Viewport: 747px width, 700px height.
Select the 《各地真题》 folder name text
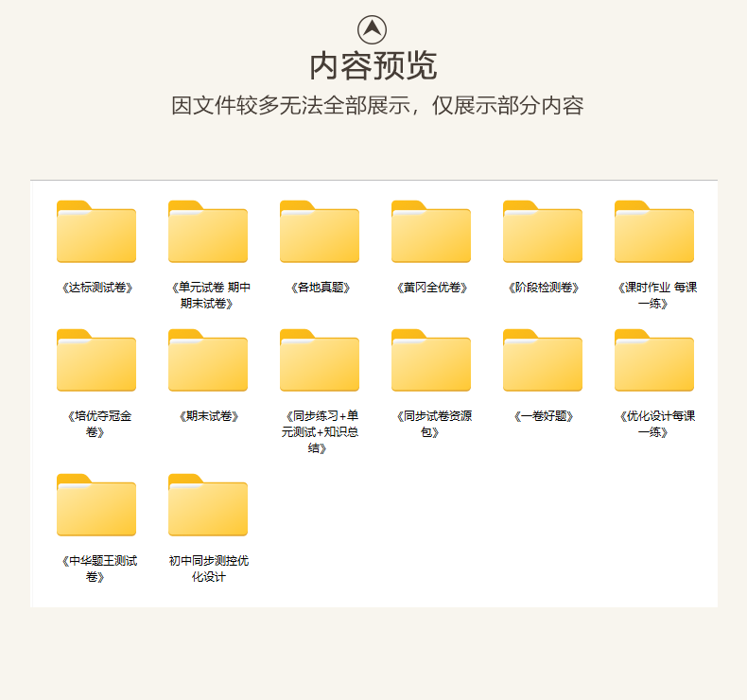pyautogui.click(x=321, y=288)
